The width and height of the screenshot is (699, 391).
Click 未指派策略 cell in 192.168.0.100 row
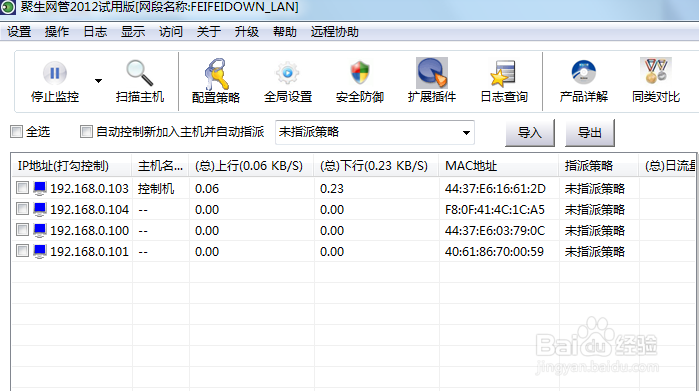(x=595, y=230)
